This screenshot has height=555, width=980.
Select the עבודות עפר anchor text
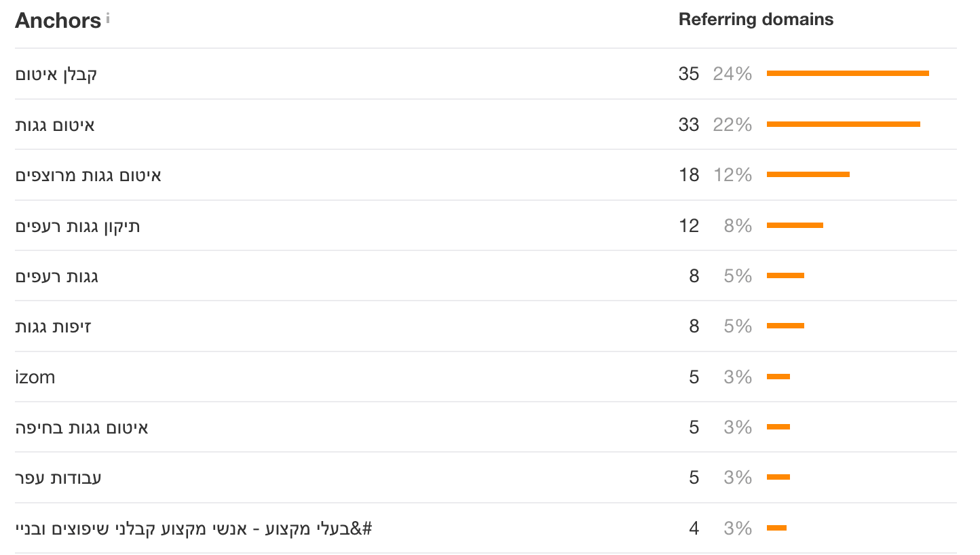click(58, 478)
